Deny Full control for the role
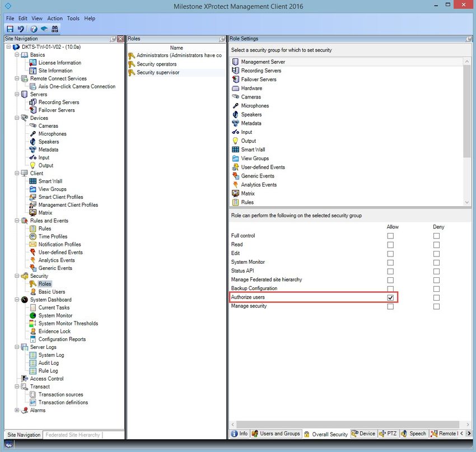Image resolution: width=476 pixels, height=452 pixels. [436, 236]
